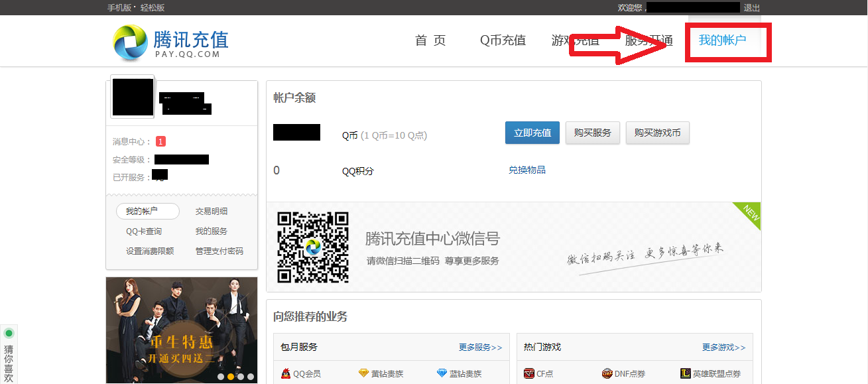868x384 pixels.
Task: Select the third carousel dot on banner
Action: pyautogui.click(x=241, y=377)
